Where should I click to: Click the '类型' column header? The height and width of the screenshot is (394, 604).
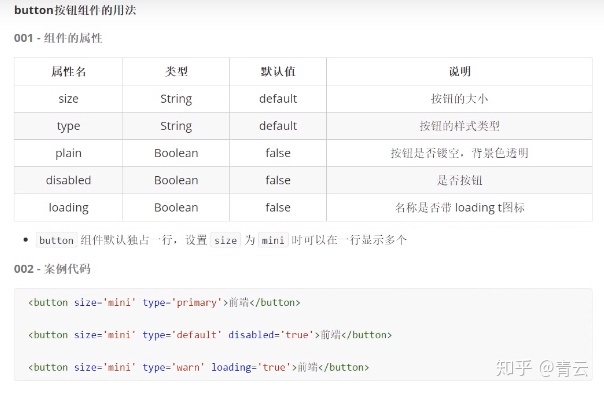click(176, 72)
